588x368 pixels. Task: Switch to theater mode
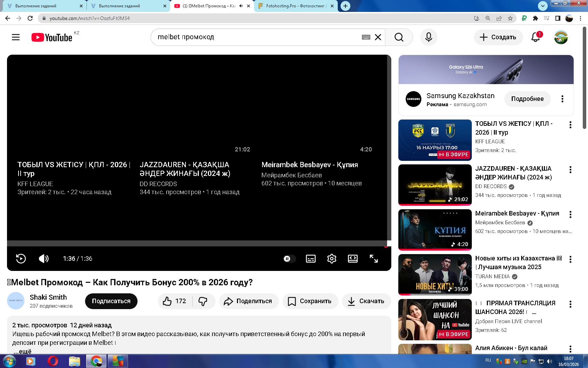pos(353,259)
